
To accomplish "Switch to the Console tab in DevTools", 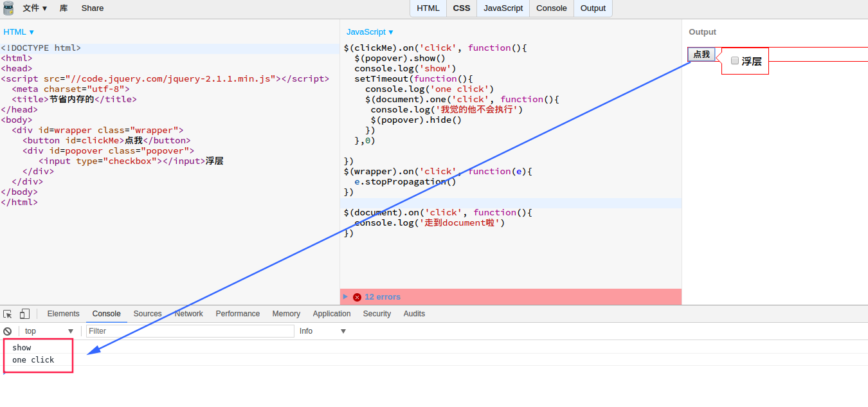I will tap(107, 314).
